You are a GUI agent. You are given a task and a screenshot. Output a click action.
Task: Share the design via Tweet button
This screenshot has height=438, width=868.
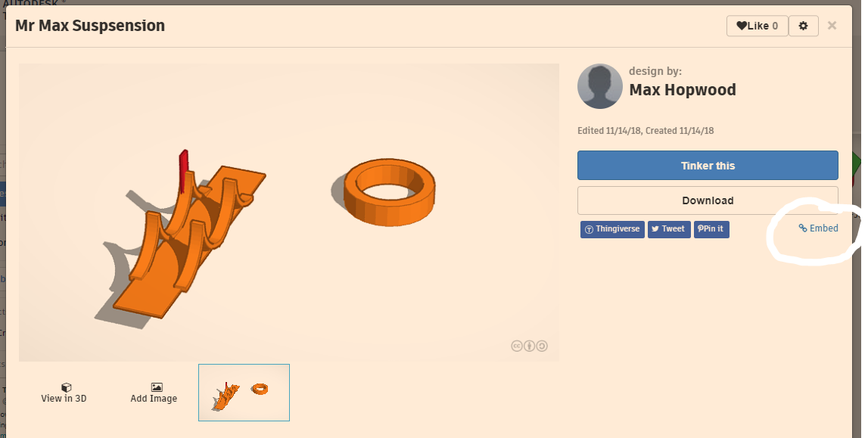(668, 229)
